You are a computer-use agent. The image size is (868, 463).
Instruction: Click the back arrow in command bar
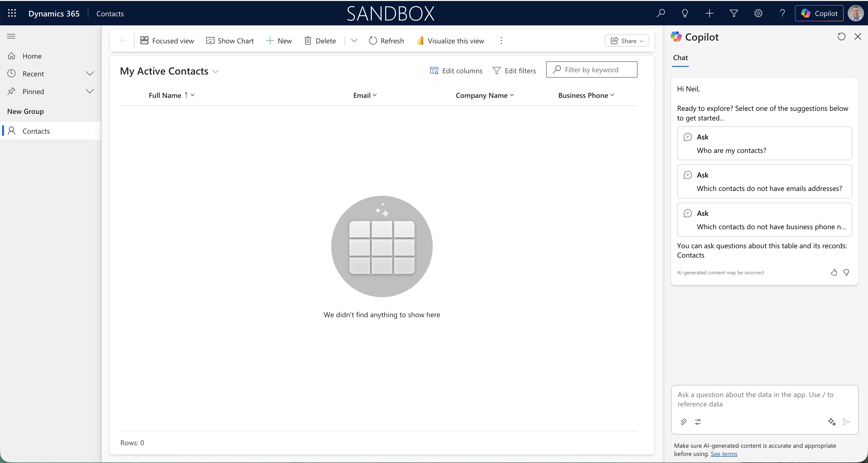[123, 41]
